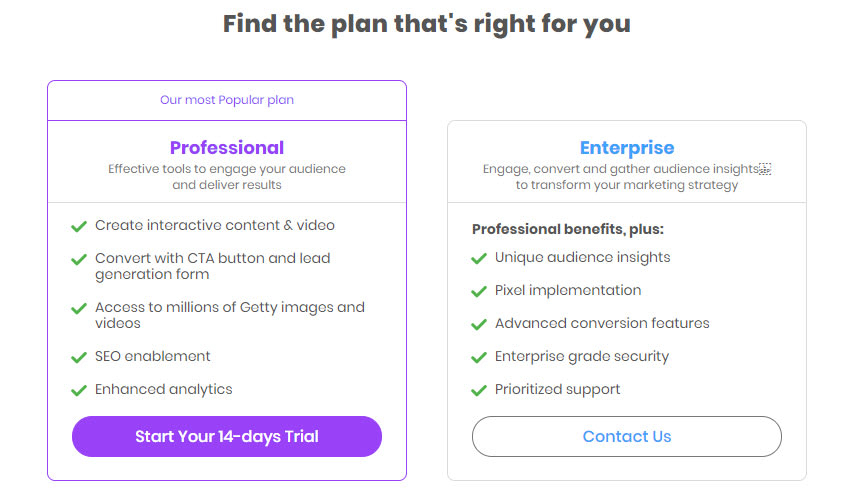Click the Enhanced analytics checkmark icon
Image resolution: width=864 pixels, height=495 pixels.
point(79,390)
